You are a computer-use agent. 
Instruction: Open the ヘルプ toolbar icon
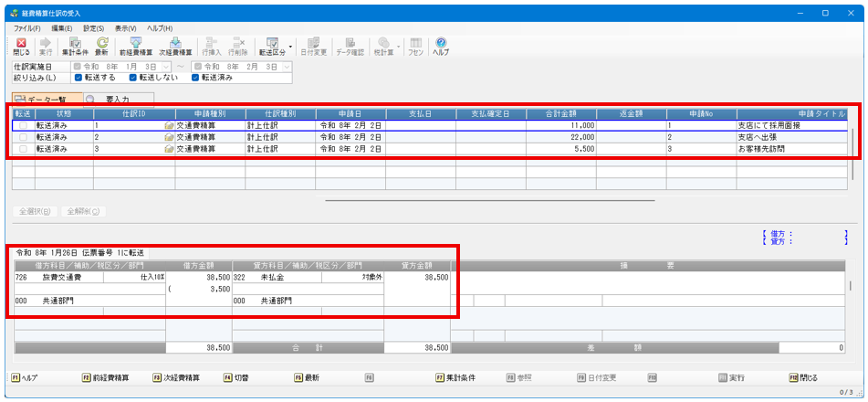pos(440,47)
